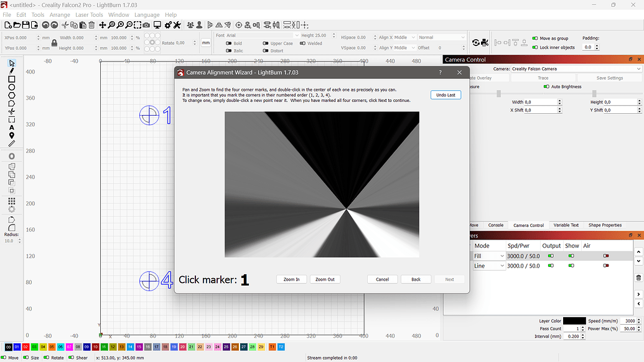
Task: Toggle the Distort switch
Action: point(265,51)
